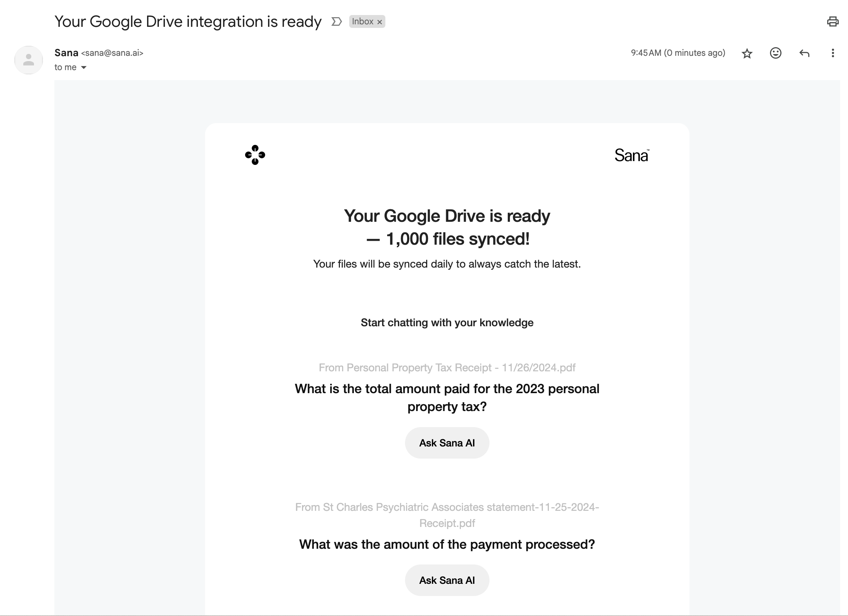Open the Personal Property Tax Receipt source
This screenshot has width=848, height=616.
[x=447, y=368]
